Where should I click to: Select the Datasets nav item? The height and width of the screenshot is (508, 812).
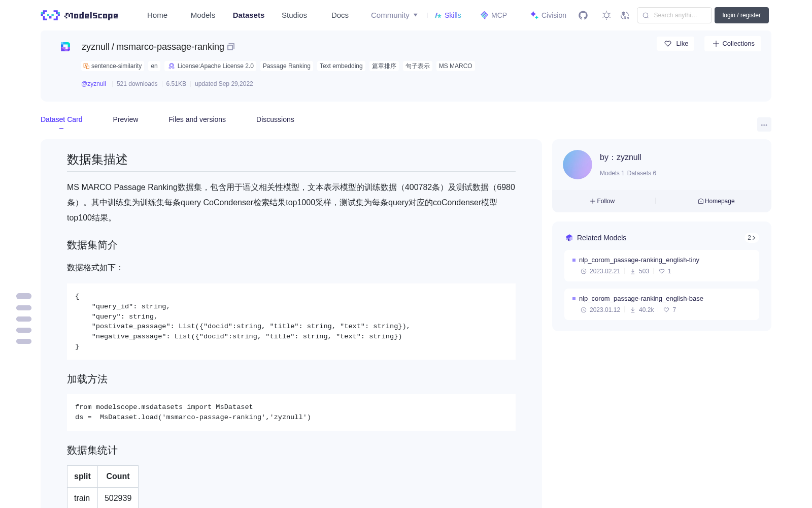click(x=249, y=15)
